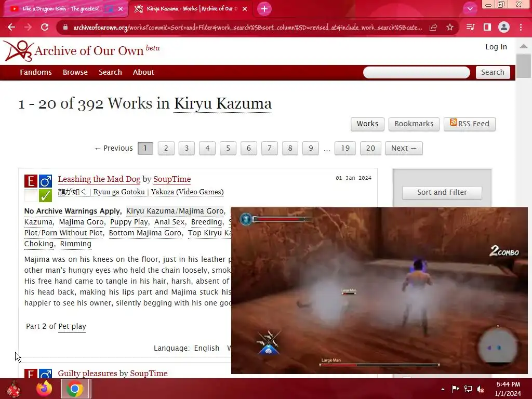Screen dimensions: 532x399
Task: Click the Sort and Filter button
Action: (442, 192)
